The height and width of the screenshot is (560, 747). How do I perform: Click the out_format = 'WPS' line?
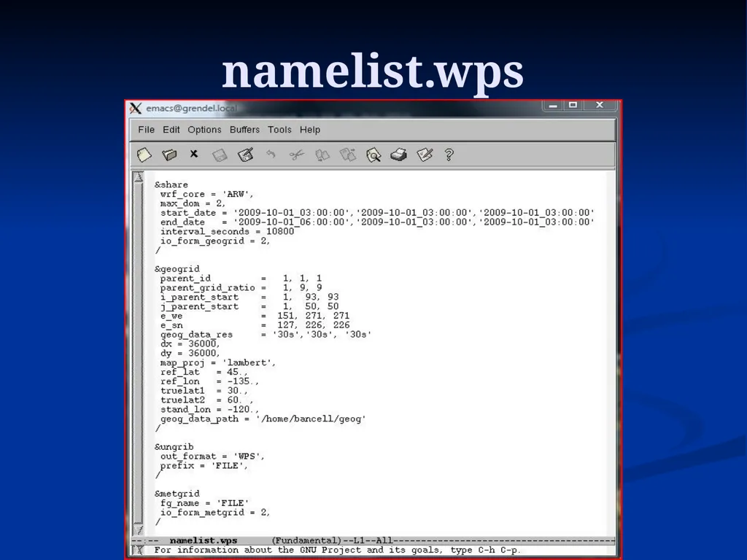click(212, 456)
